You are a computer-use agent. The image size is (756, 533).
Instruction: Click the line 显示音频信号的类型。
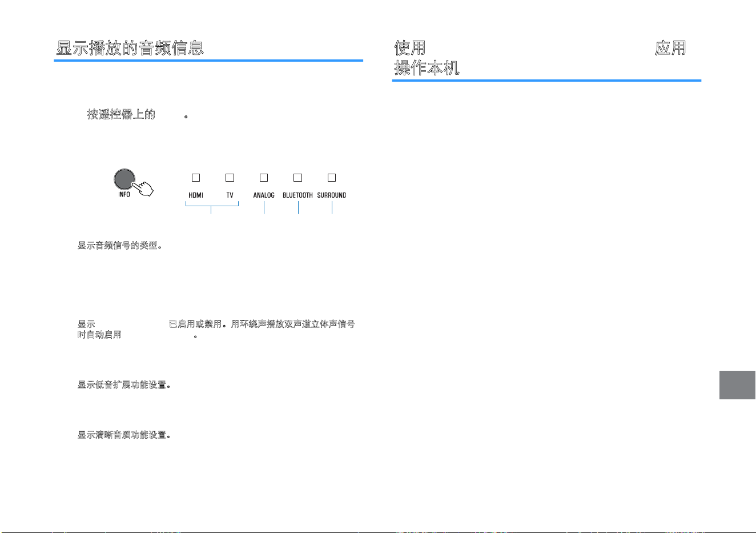click(120, 246)
